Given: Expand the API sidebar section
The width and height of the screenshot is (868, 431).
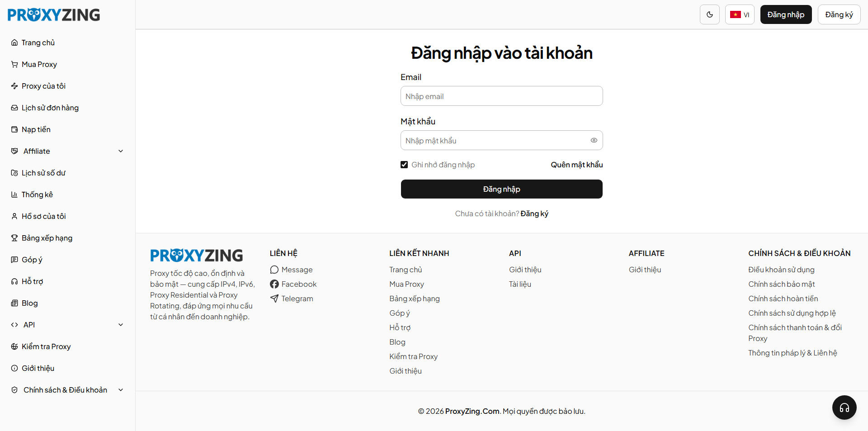Looking at the screenshot, I should pos(121,325).
